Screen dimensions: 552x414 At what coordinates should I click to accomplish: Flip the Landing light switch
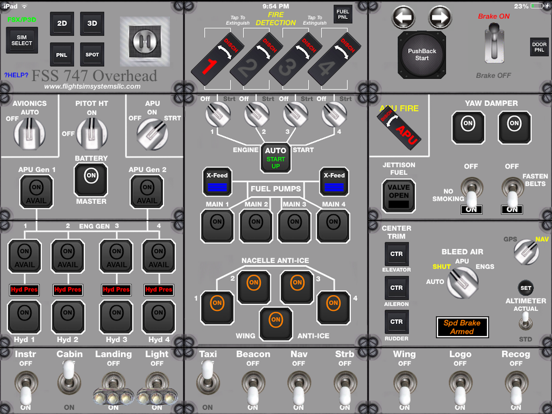click(113, 388)
